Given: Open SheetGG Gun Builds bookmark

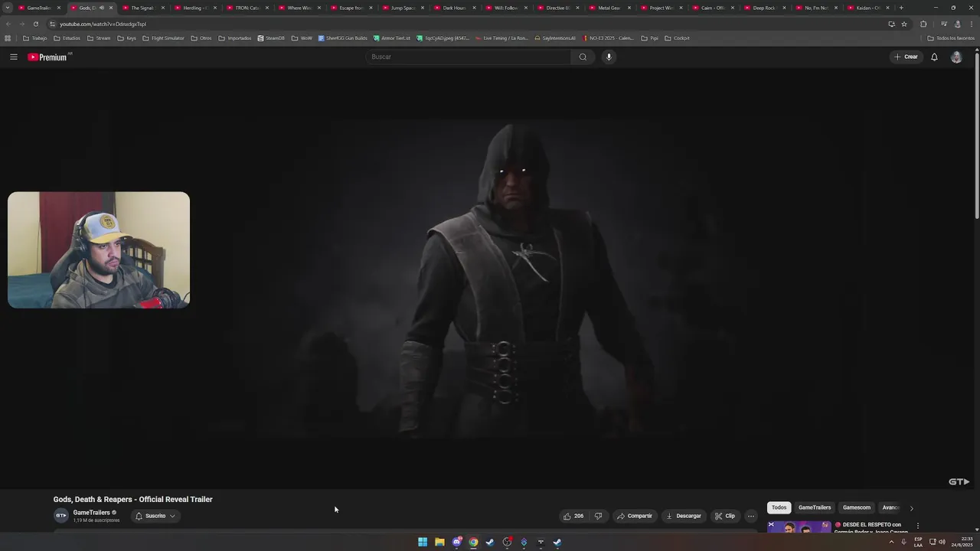Looking at the screenshot, I should tap(342, 37).
